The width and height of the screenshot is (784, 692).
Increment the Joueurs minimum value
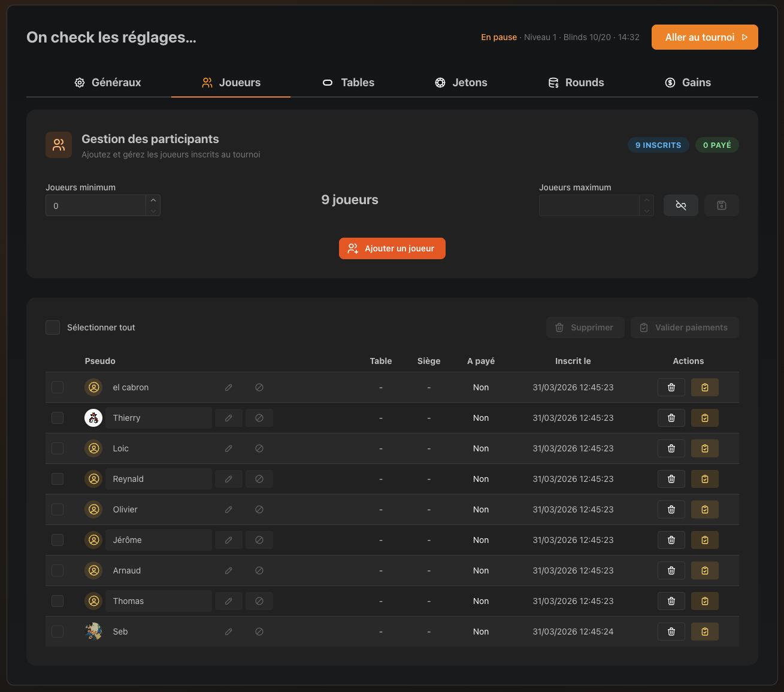pyautogui.click(x=153, y=201)
